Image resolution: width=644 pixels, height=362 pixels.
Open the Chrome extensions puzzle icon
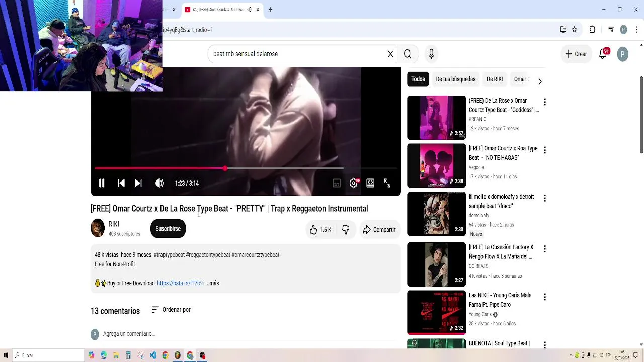pyautogui.click(x=592, y=30)
